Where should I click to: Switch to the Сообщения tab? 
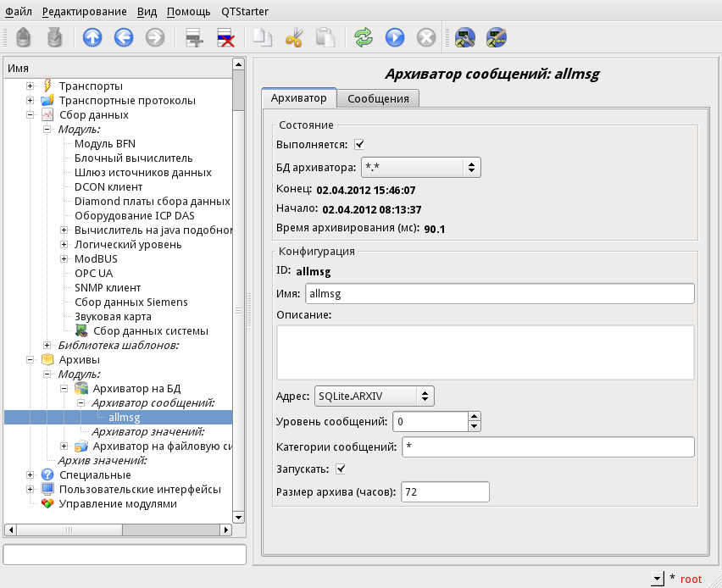[x=378, y=98]
